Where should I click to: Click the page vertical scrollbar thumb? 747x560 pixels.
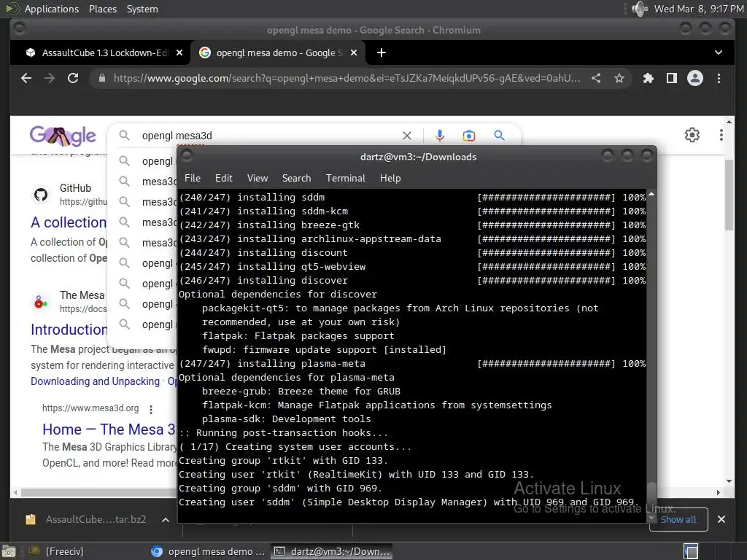pos(729,195)
